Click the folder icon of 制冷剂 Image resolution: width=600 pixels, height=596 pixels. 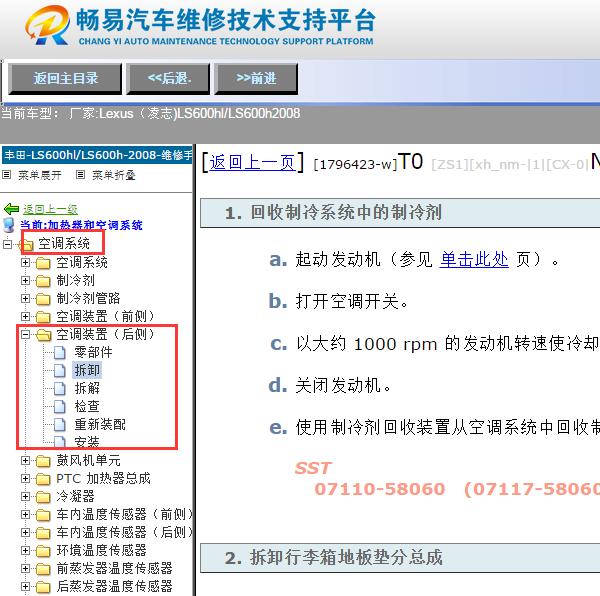tap(43, 281)
